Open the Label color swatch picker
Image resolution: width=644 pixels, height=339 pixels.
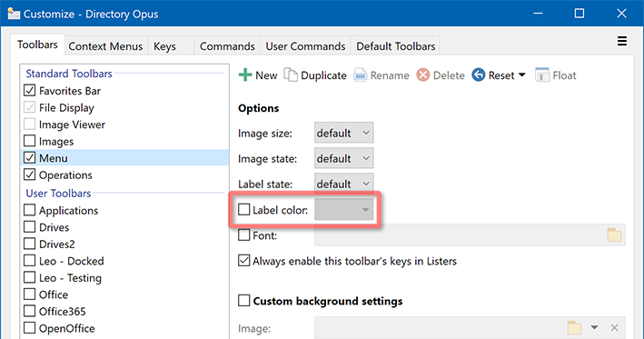[x=343, y=210]
